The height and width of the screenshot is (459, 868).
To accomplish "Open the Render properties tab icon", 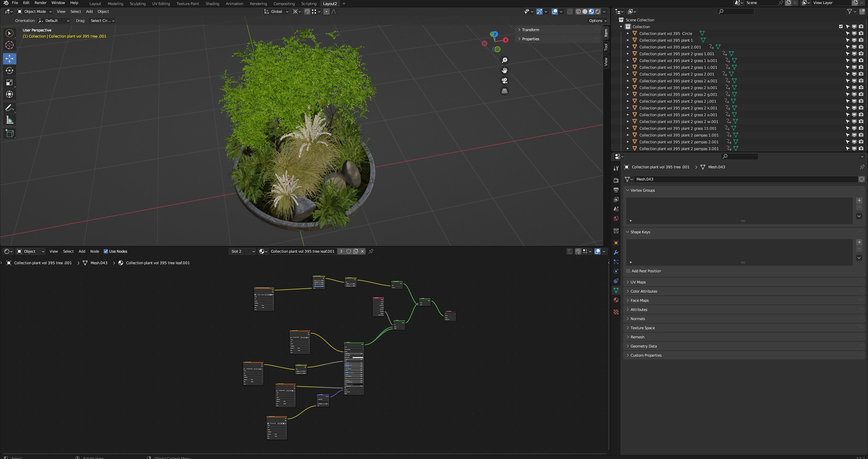I will click(616, 180).
